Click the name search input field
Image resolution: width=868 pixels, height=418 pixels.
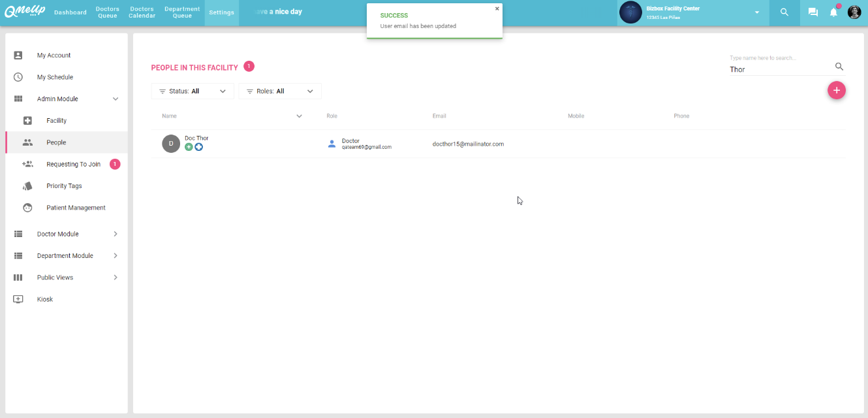click(x=780, y=69)
